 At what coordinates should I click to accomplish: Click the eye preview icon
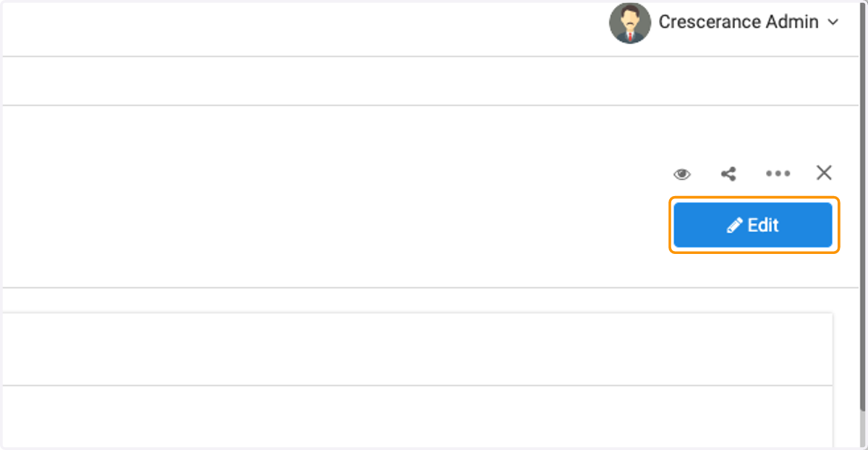(x=682, y=174)
